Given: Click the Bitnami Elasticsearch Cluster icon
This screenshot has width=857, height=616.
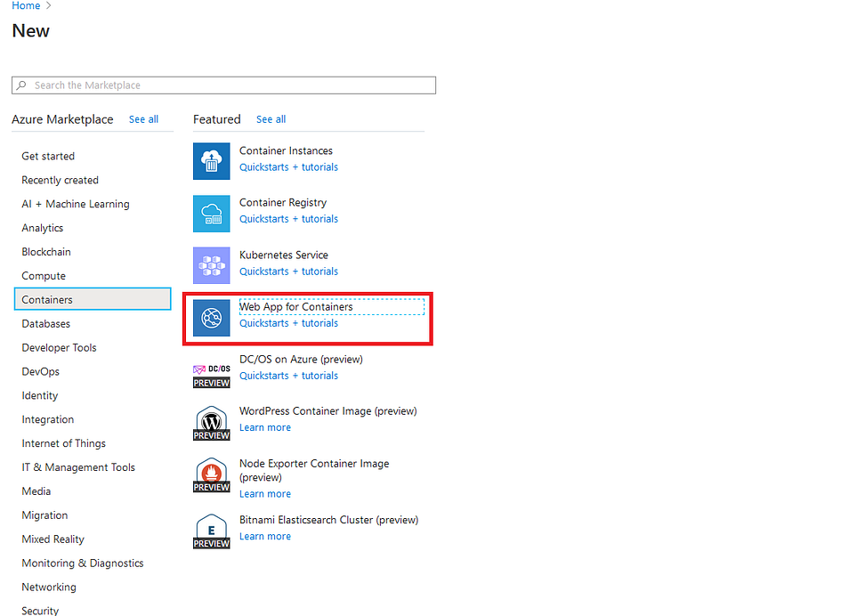Looking at the screenshot, I should click(x=212, y=531).
